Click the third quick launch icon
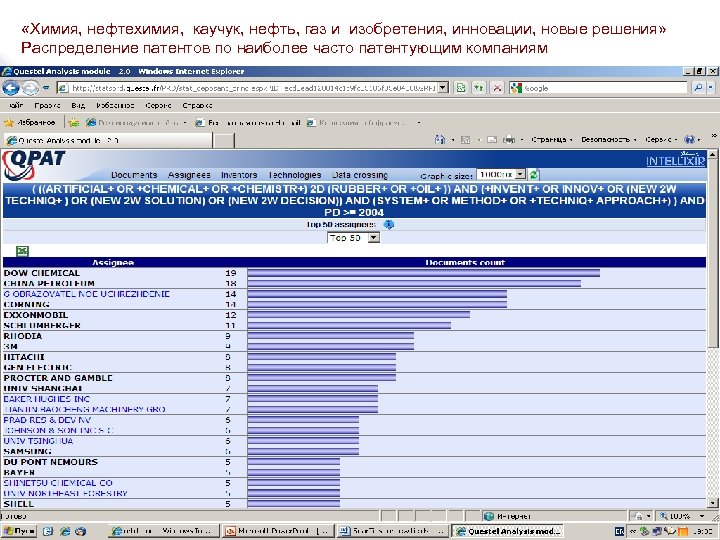Viewport: 720px width, 540px height. coord(80,531)
